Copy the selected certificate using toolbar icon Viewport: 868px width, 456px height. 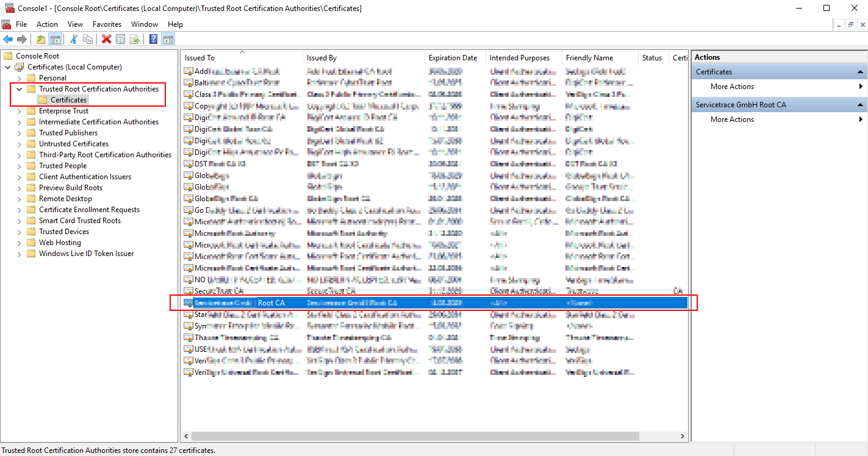click(88, 38)
